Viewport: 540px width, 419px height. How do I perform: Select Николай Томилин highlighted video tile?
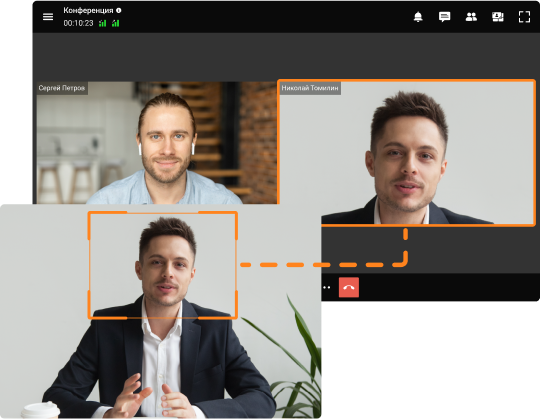pos(406,153)
